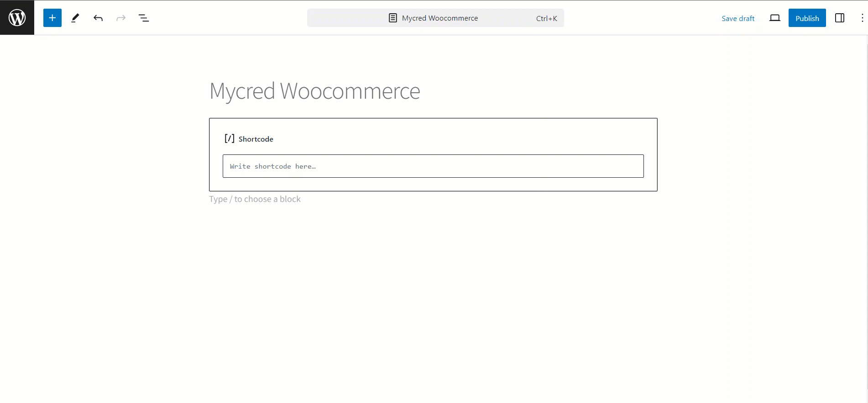Click the document page icon in title bar
Screen dimensions: 868x403
pos(392,18)
